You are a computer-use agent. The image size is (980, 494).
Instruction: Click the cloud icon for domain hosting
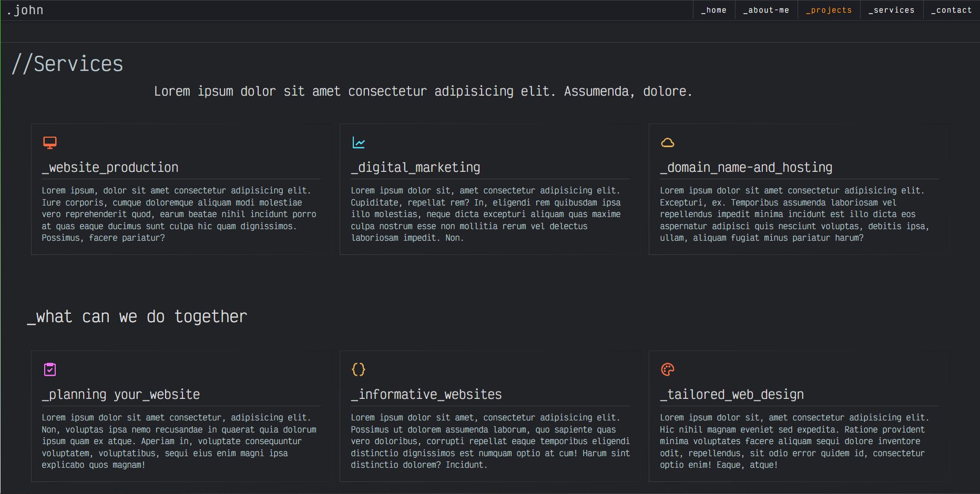coord(667,142)
